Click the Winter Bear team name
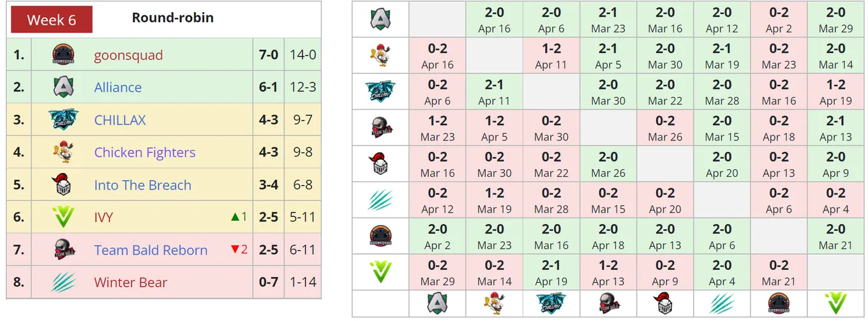 tap(131, 283)
